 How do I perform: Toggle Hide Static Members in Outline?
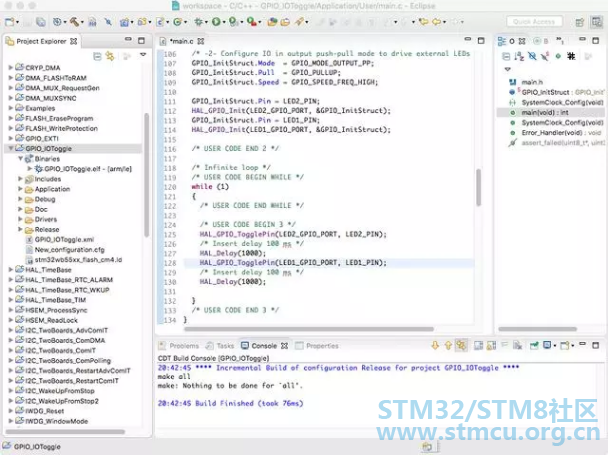click(545, 57)
